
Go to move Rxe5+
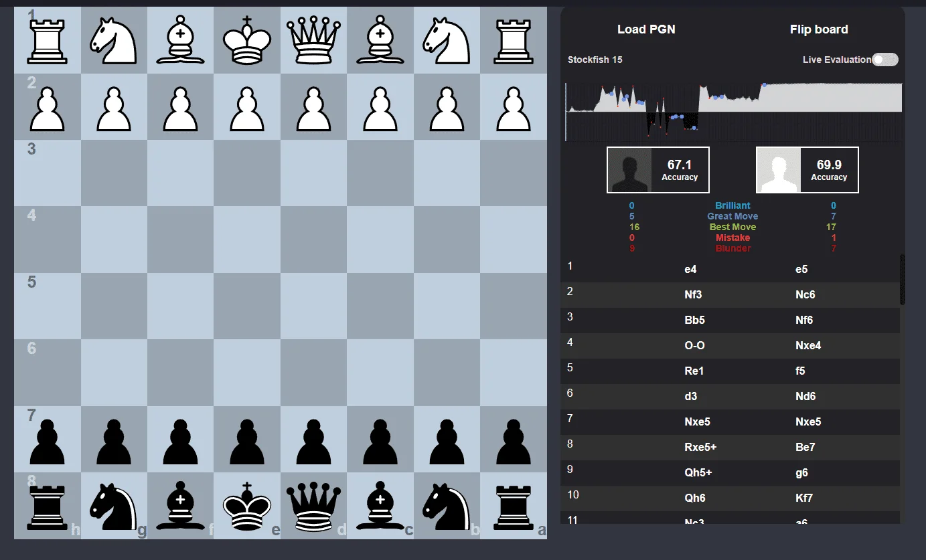point(700,448)
